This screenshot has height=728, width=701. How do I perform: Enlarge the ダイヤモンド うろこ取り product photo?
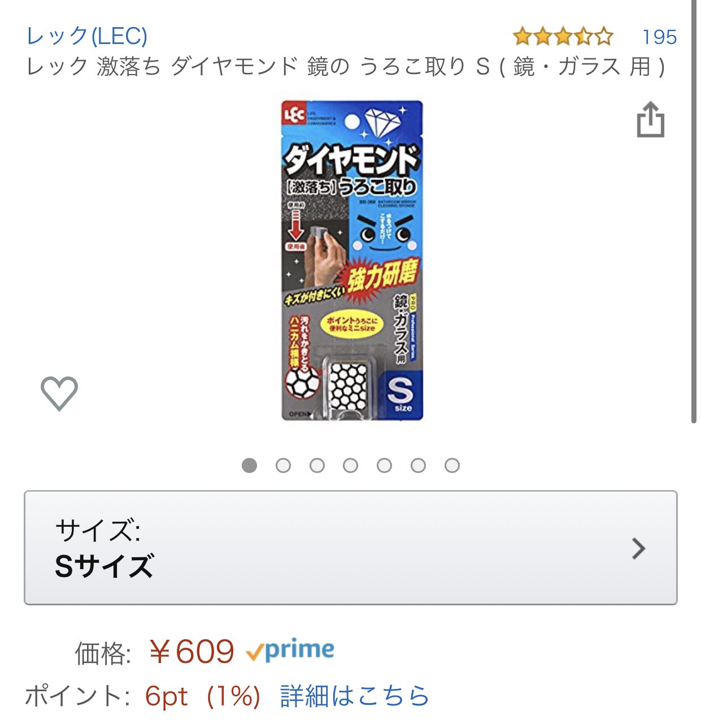coord(352,261)
